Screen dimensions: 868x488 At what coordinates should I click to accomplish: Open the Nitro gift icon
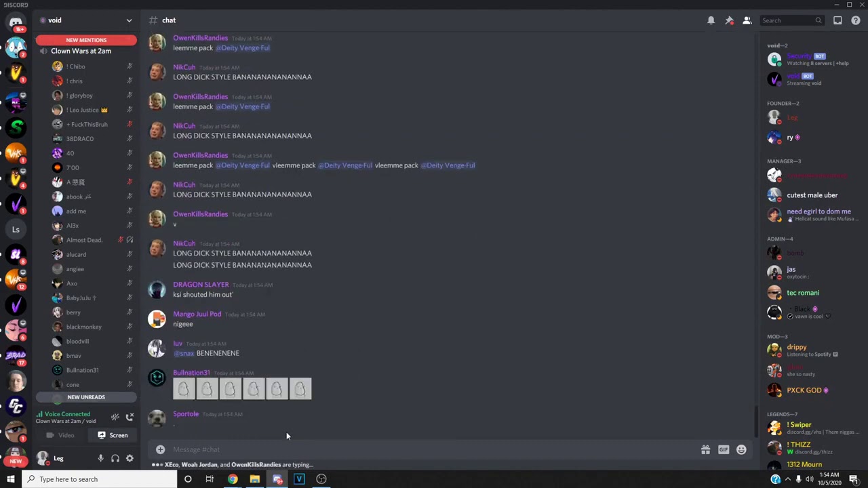click(705, 449)
